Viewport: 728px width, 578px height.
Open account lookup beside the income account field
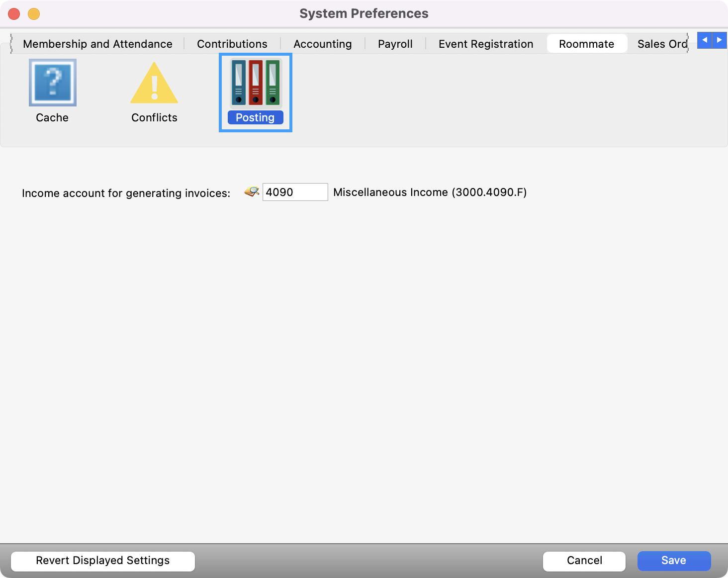click(252, 192)
